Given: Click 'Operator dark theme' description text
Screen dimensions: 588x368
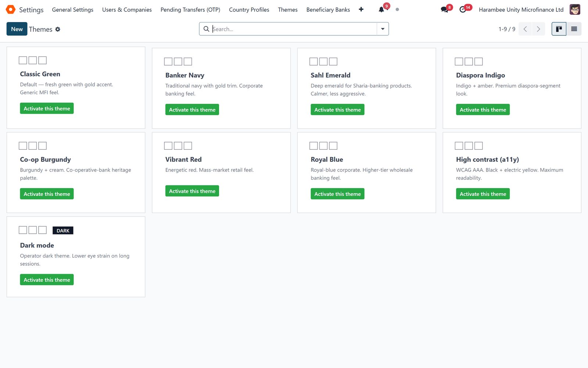Looking at the screenshot, I should [x=75, y=260].
